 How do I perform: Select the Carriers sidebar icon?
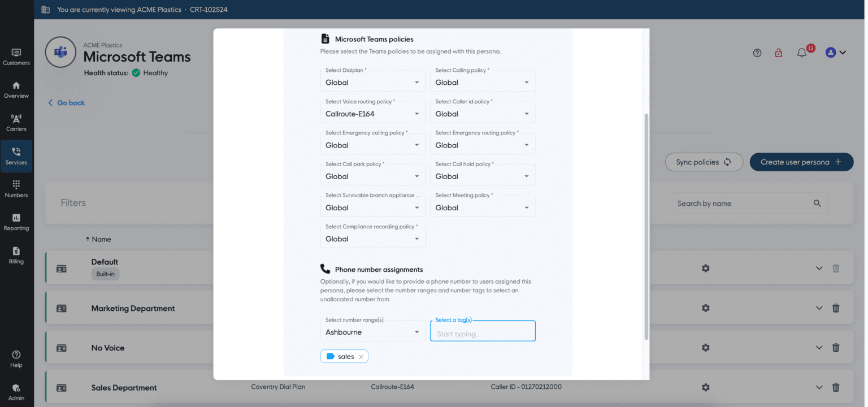[16, 122]
